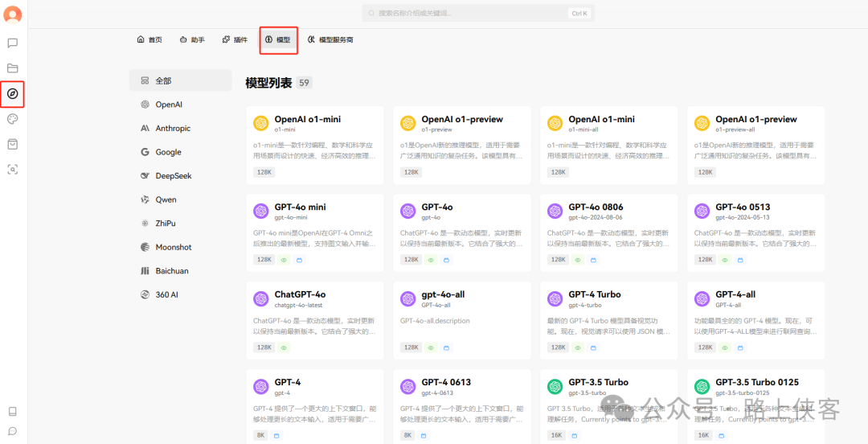The image size is (868, 444).
Task: Open the chat bubble icon in the sidebar
Action: click(13, 43)
